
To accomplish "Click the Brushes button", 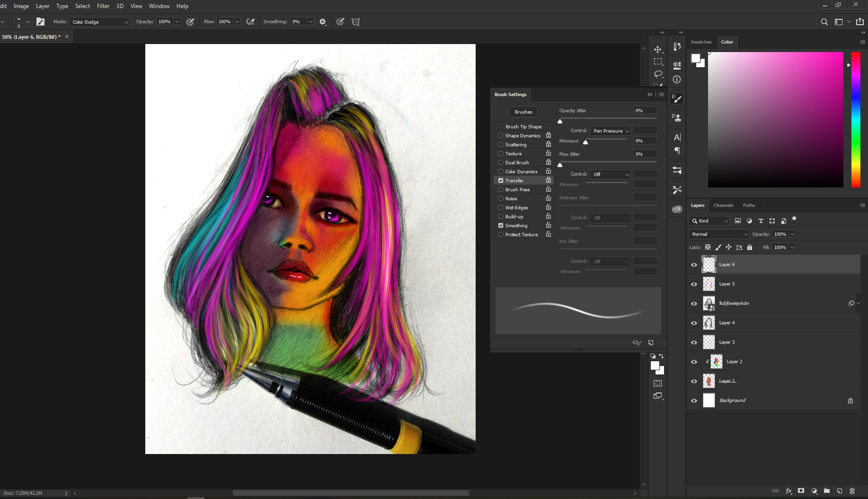I will coord(523,112).
